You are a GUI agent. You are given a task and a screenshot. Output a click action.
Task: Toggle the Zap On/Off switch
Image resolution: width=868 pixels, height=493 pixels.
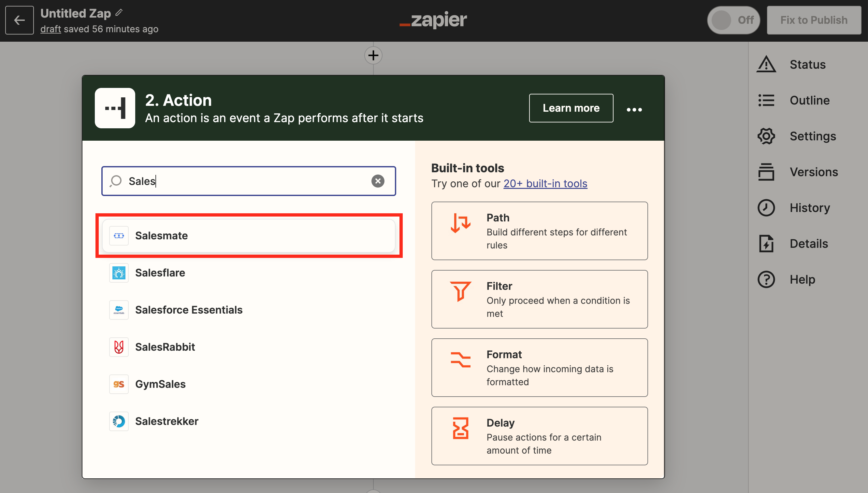click(x=733, y=20)
